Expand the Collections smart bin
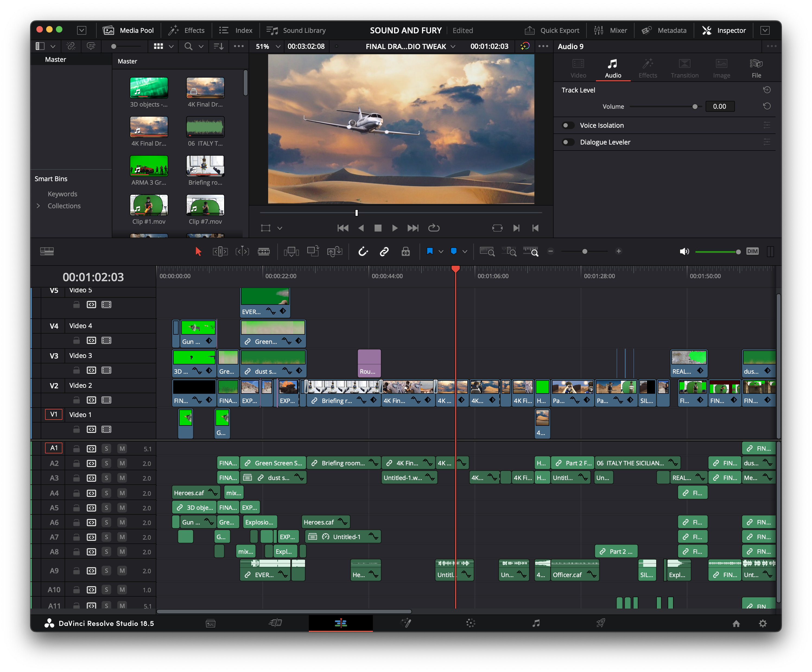This screenshot has width=812, height=672. click(x=38, y=206)
